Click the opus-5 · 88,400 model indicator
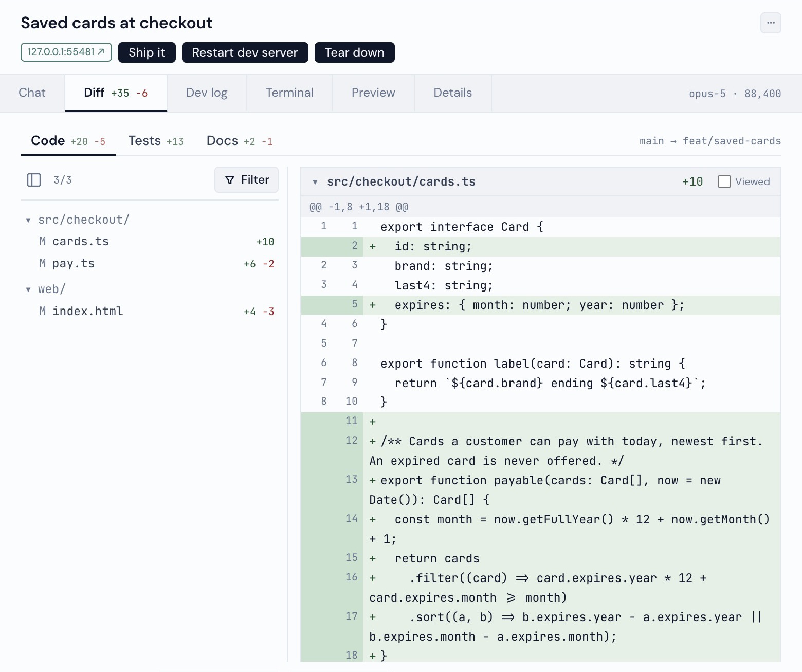The height and width of the screenshot is (672, 802). 735,94
